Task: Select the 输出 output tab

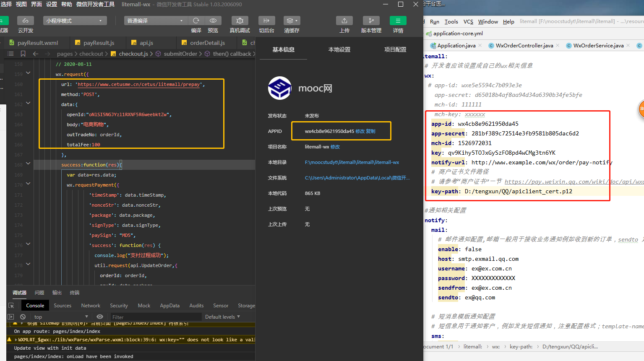Action: (x=57, y=293)
